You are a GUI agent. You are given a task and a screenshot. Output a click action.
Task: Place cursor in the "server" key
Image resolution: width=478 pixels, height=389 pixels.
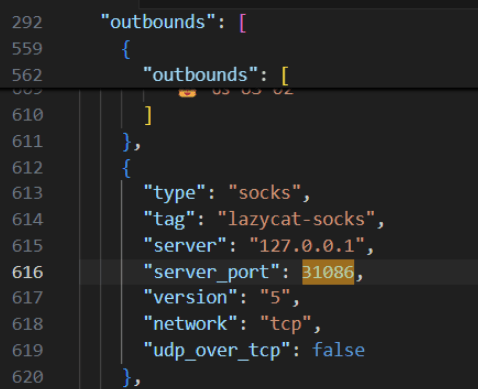pos(185,246)
